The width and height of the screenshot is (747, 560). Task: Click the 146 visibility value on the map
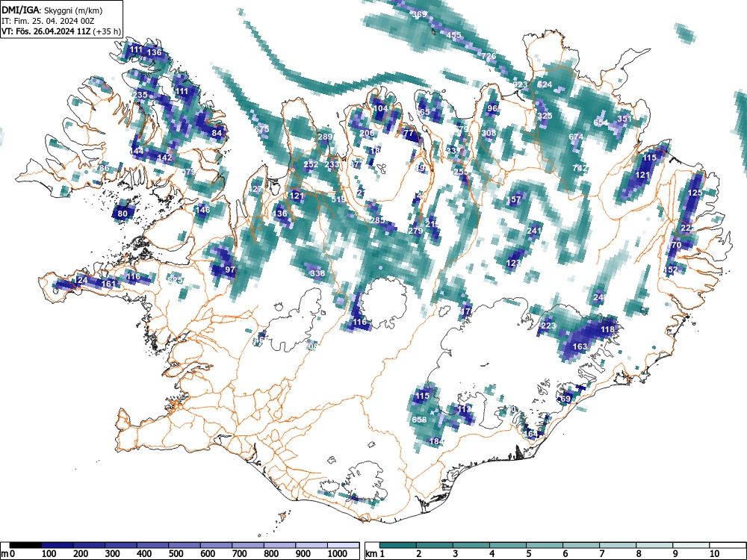pos(203,210)
